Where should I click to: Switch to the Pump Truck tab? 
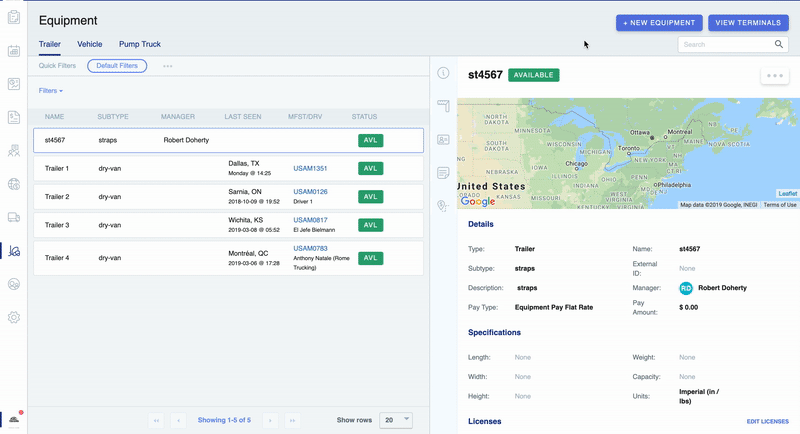coord(140,44)
